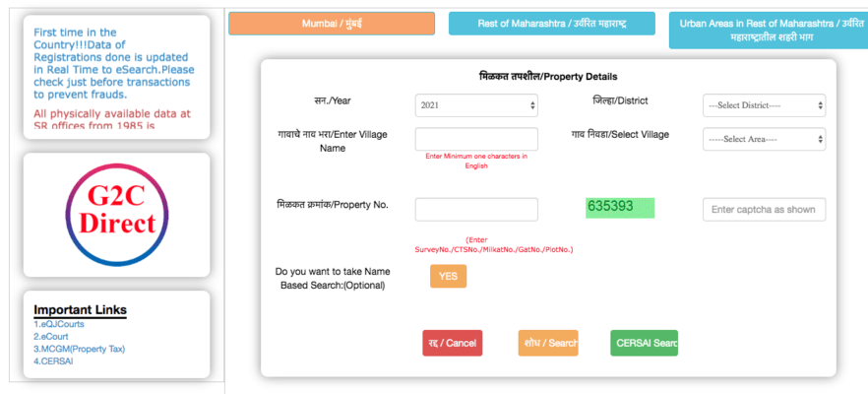This screenshot has height=394, width=868.
Task: Click the orange Search button
Action: (548, 343)
